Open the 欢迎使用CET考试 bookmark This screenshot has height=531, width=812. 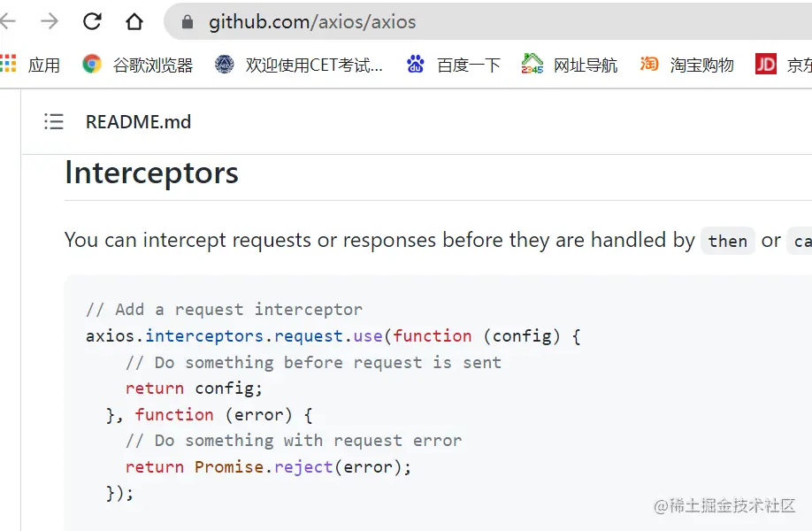(x=299, y=65)
